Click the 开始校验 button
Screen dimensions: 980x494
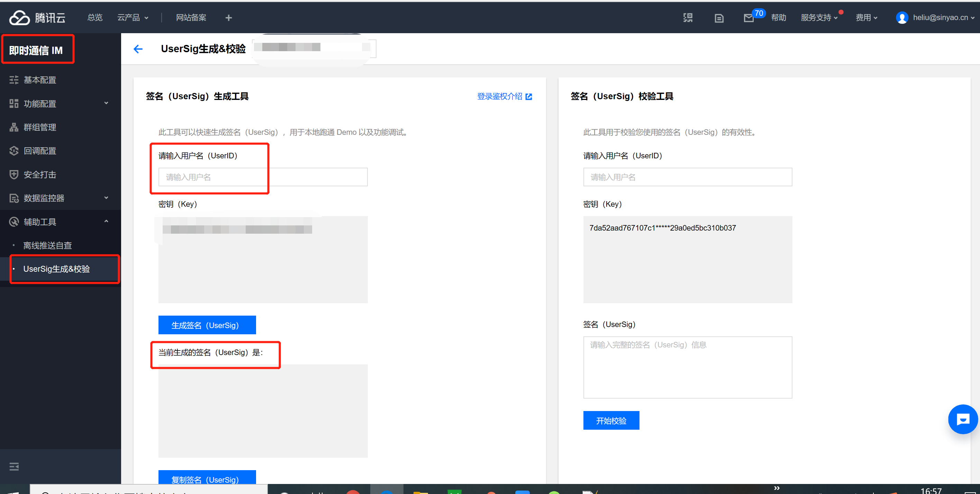click(611, 420)
